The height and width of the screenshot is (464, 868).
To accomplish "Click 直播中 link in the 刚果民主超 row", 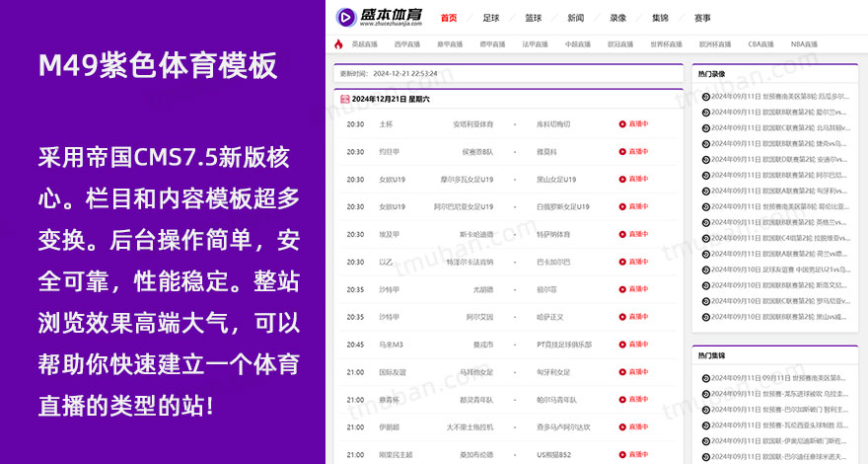I will coord(638,454).
